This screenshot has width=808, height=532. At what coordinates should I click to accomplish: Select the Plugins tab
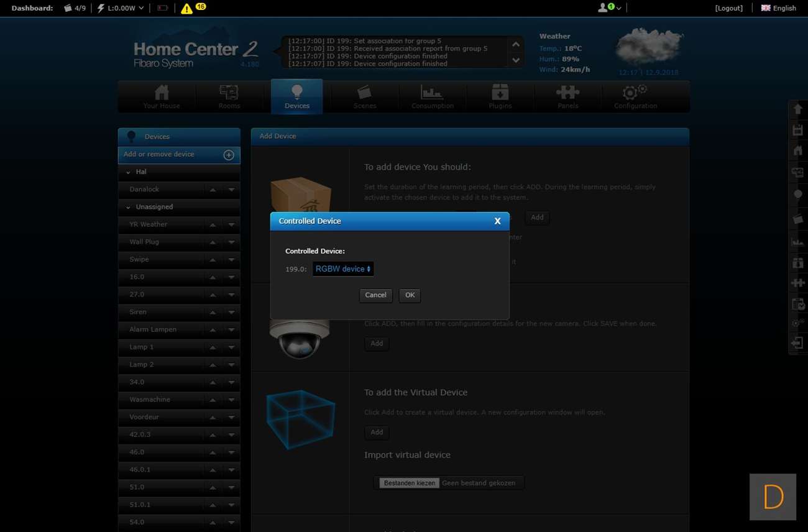click(x=500, y=97)
